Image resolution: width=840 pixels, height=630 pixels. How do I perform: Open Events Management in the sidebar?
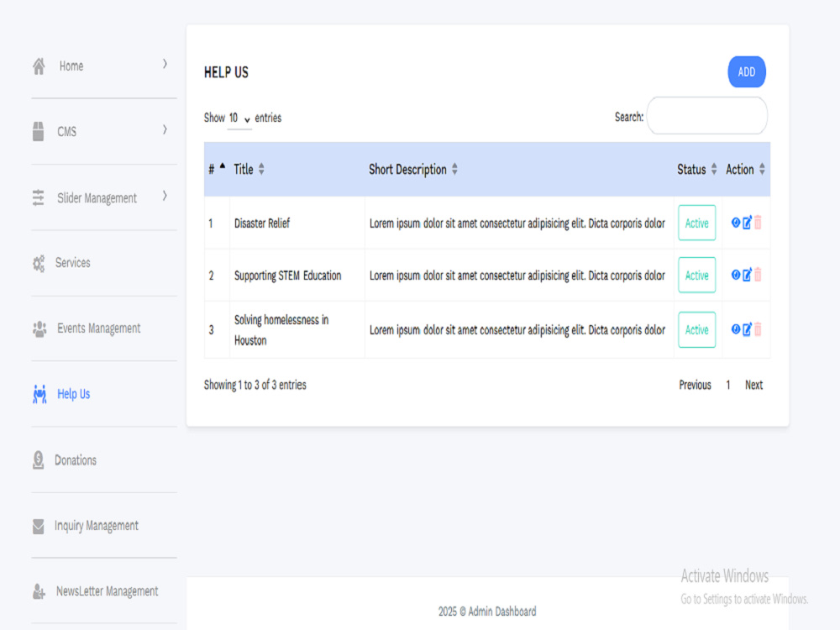(x=99, y=328)
